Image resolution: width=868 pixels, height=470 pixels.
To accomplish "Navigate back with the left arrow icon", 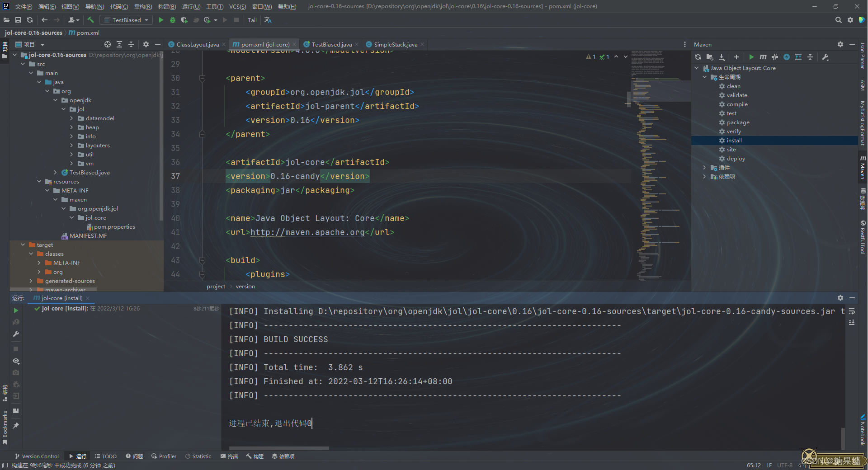I will pos(44,20).
